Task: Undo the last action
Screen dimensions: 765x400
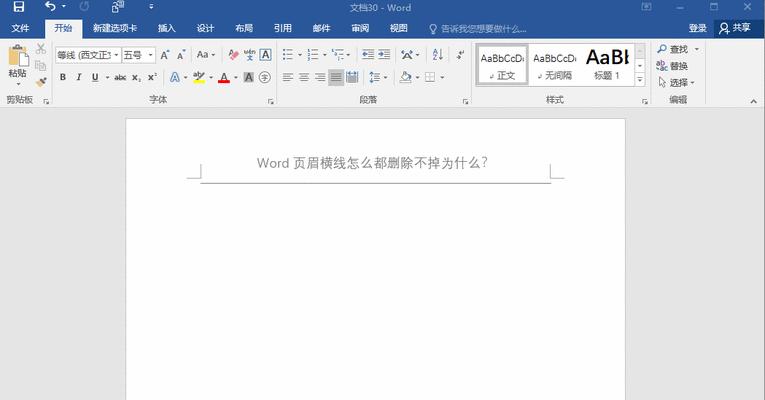Action: tap(50, 6)
